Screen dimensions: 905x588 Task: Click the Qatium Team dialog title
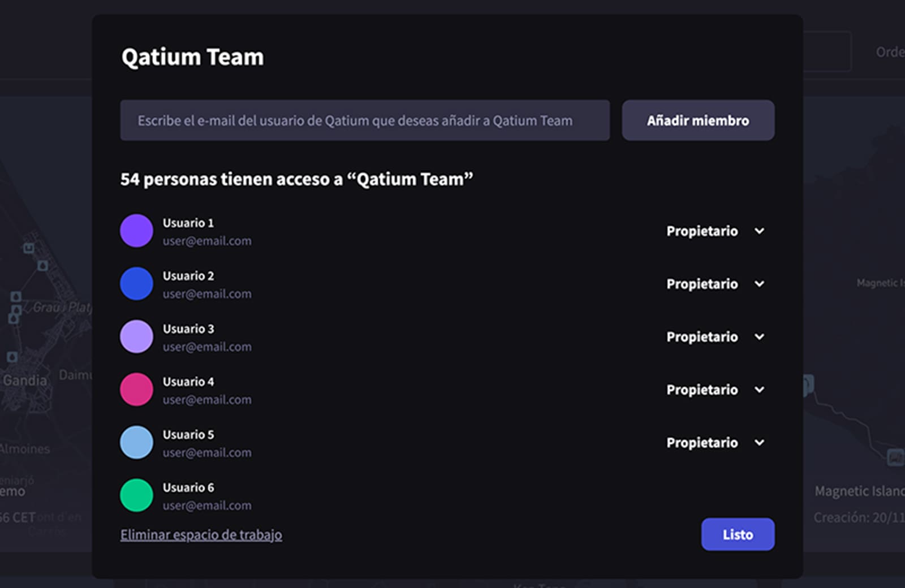click(192, 57)
